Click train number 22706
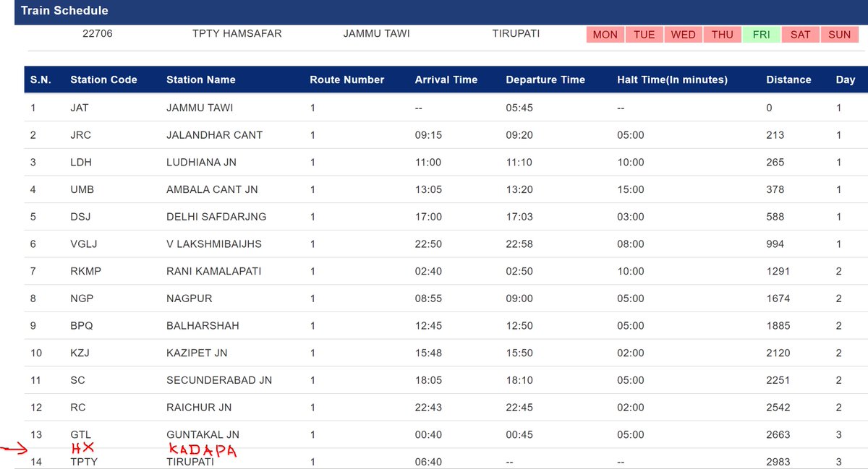 (98, 34)
